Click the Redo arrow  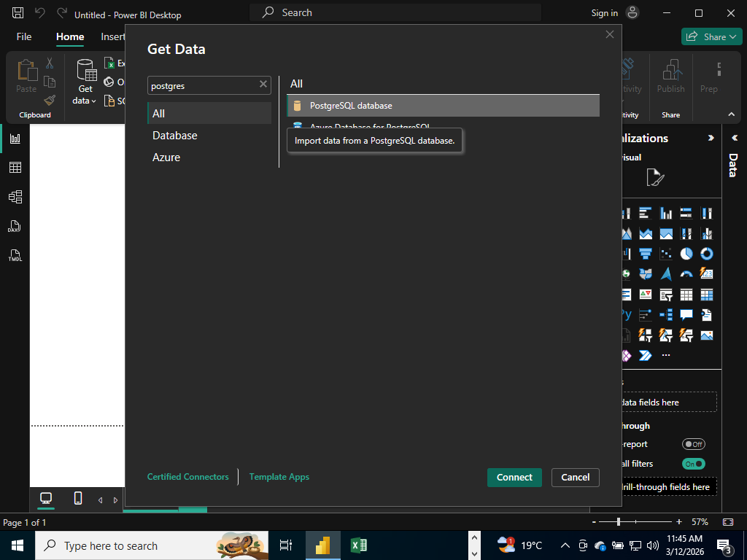pyautogui.click(x=62, y=13)
